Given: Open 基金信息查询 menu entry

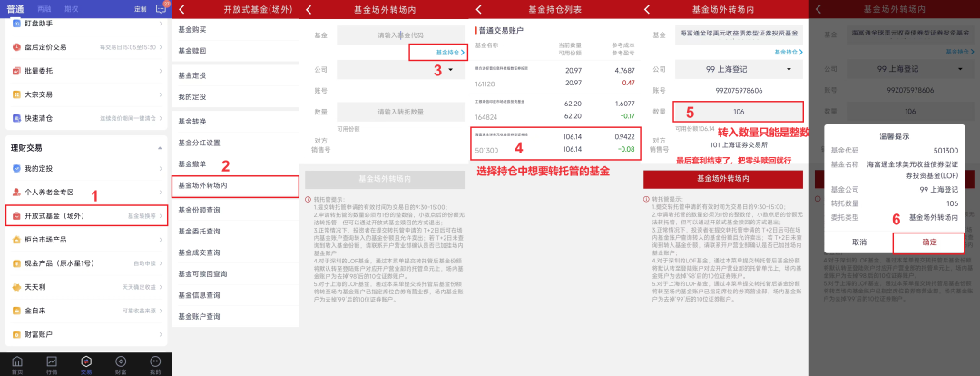Looking at the screenshot, I should 235,294.
